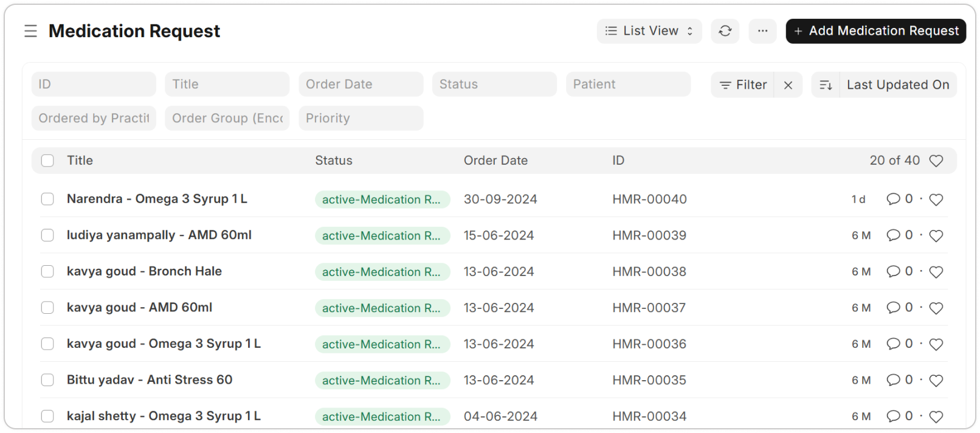Screen dimensions: 980x433
Task: Like the HMR-00037 row heart icon
Action: [936, 308]
